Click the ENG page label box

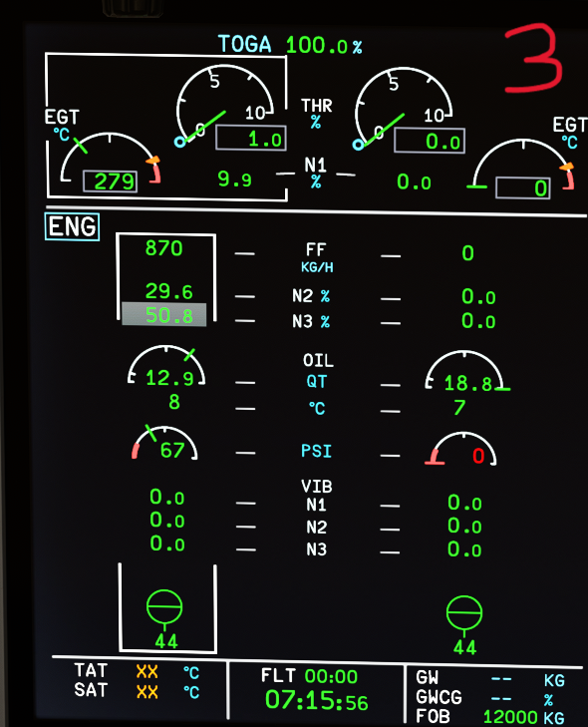pos(72,226)
